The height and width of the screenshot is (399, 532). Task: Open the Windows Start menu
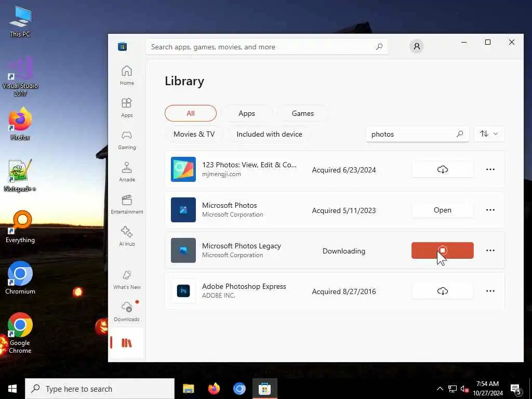(12, 389)
